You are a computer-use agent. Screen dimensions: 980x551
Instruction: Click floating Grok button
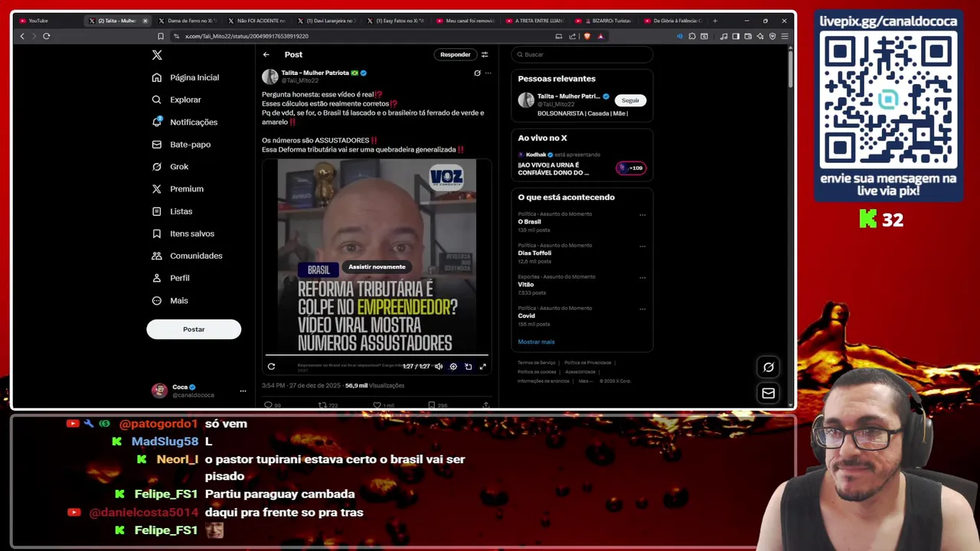(768, 367)
